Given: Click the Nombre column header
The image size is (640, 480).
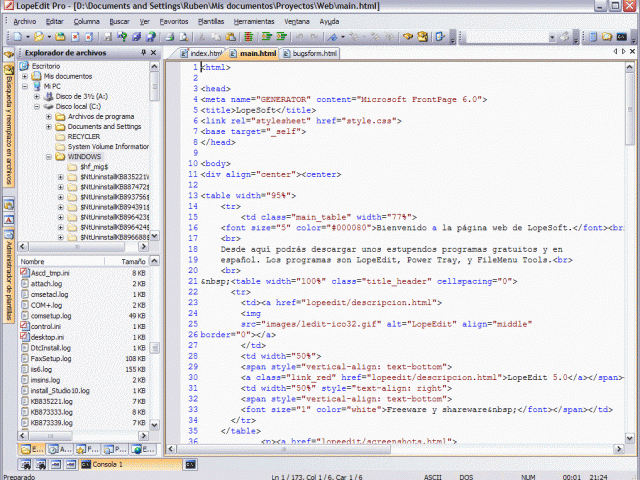Looking at the screenshot, I should [x=61, y=262].
